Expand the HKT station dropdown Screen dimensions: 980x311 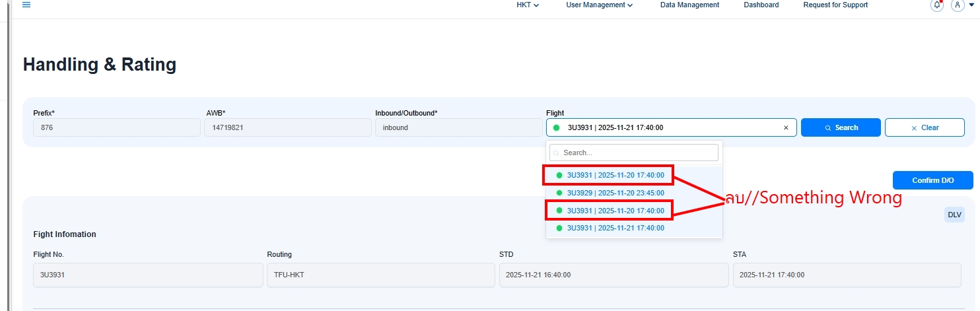(528, 5)
